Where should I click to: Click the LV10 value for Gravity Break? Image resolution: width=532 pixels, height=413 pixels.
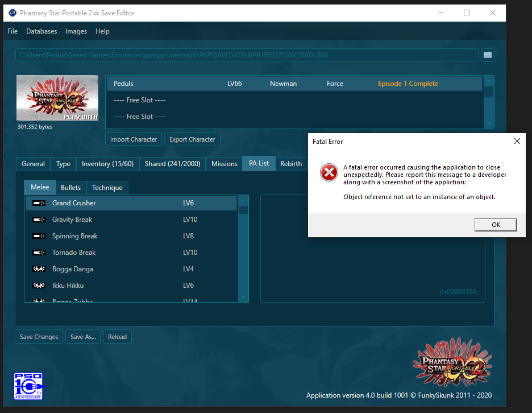(x=190, y=220)
